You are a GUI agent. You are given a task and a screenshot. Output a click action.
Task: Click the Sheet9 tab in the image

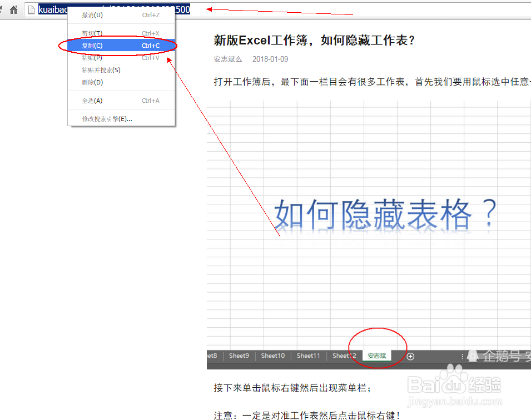click(x=239, y=356)
